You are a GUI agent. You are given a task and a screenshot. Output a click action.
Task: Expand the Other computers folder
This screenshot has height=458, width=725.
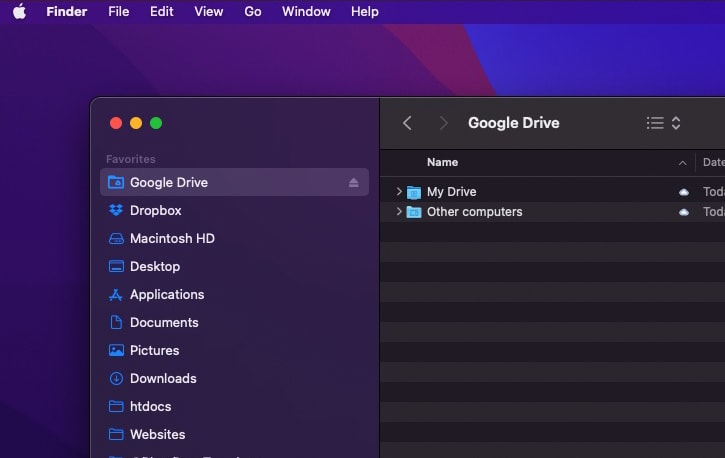click(399, 212)
